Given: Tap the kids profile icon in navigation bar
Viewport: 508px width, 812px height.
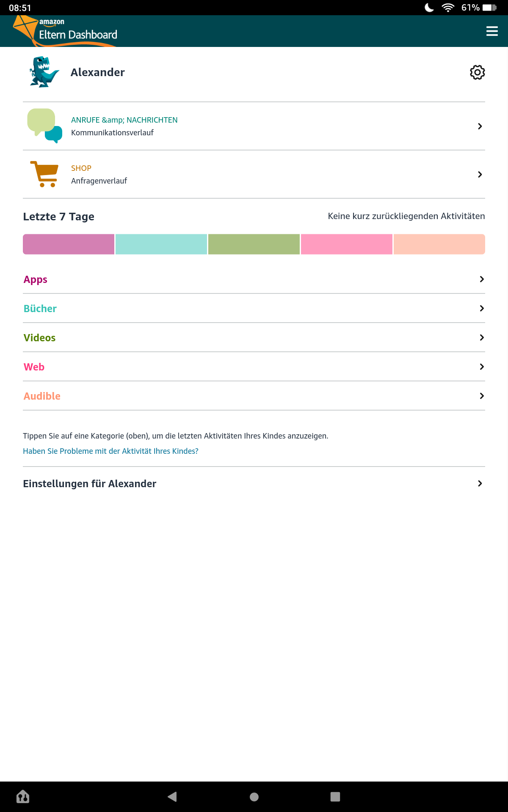Looking at the screenshot, I should click(x=23, y=797).
